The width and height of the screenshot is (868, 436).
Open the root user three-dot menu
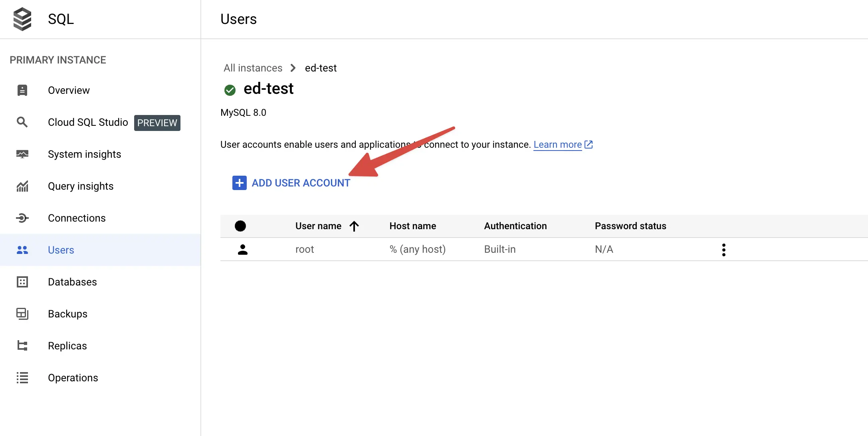tap(724, 250)
